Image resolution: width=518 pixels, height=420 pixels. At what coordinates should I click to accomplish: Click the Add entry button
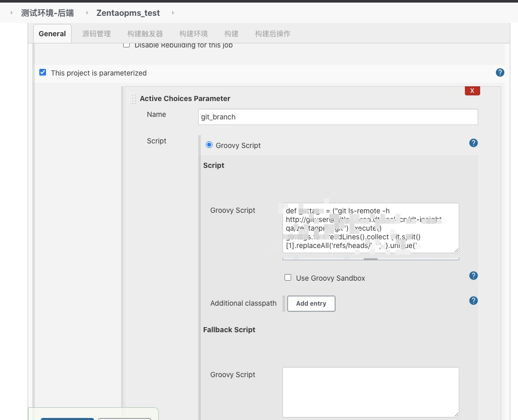311,304
